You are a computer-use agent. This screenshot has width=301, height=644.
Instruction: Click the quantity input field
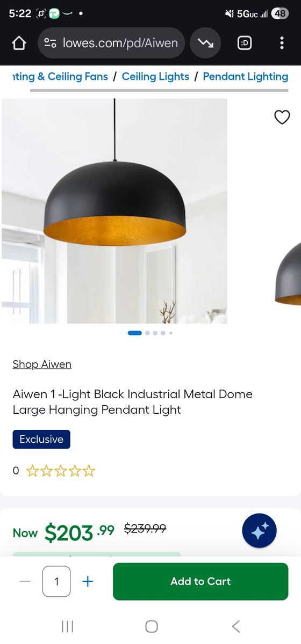coord(56,581)
